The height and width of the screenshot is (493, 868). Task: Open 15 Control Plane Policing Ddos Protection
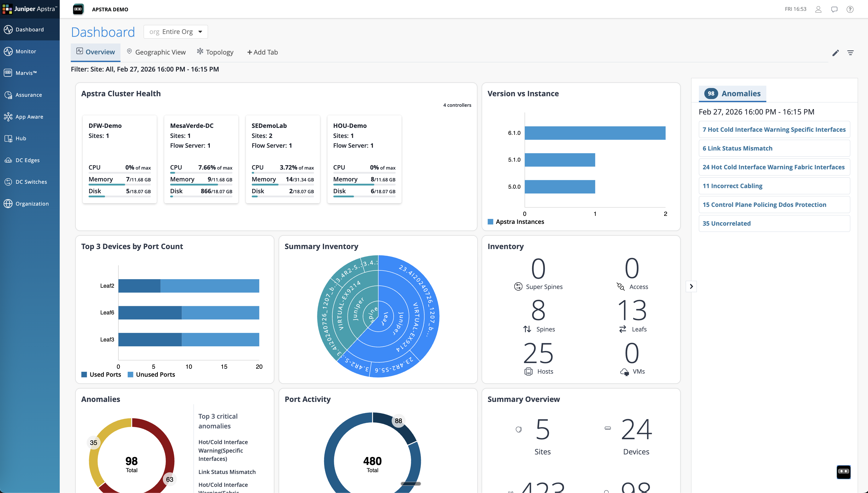click(774, 205)
